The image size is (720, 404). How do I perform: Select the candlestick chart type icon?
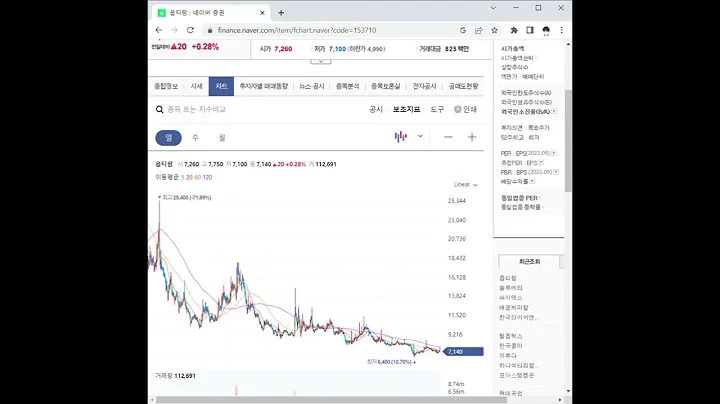[x=400, y=137]
